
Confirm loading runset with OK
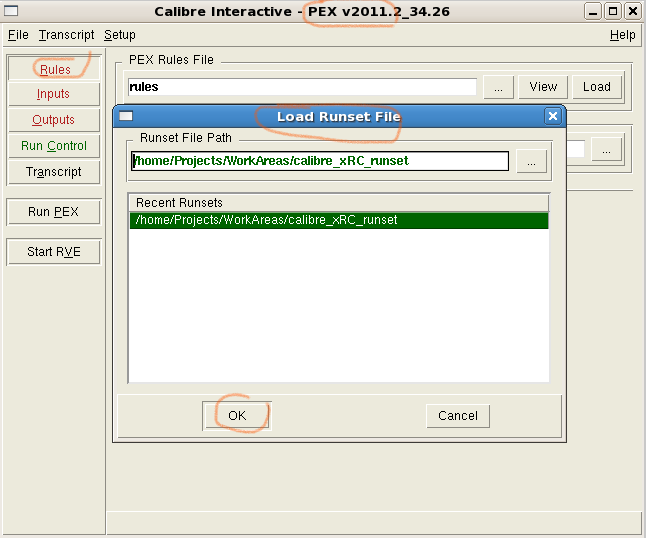[x=237, y=416]
